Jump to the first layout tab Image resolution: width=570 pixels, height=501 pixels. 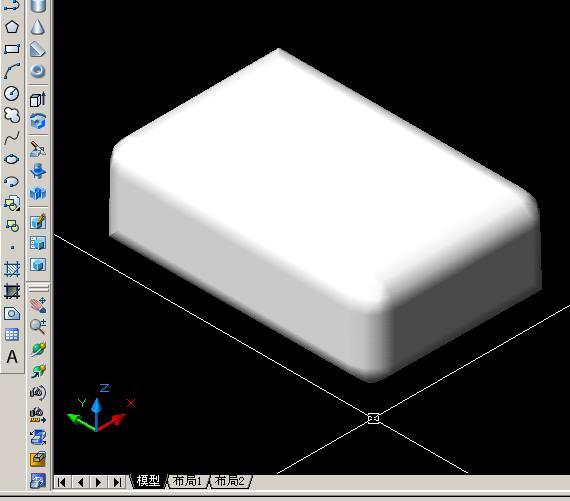click(62, 482)
